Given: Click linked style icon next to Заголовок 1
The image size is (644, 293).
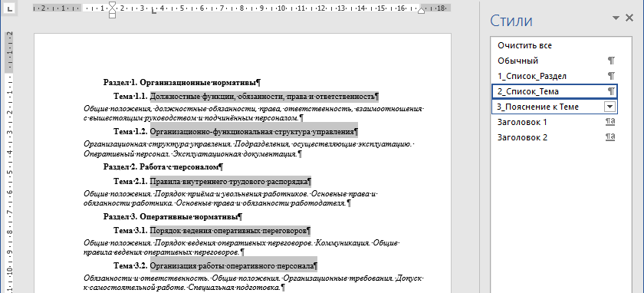Looking at the screenshot, I should pos(610,122).
